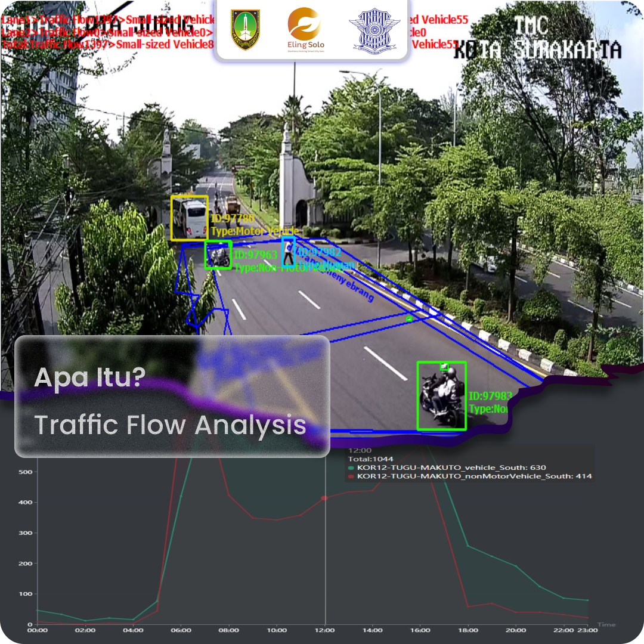
Task: Select the foreground motorcycle box ID:97983
Action: tap(441, 395)
